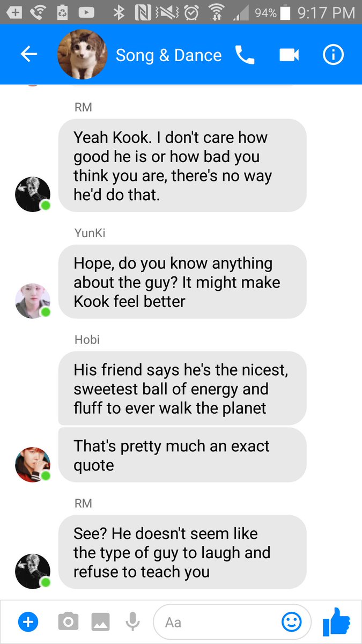Tap Hobi's avatar next to quote message
The height and width of the screenshot is (644, 362).
[x=33, y=465]
